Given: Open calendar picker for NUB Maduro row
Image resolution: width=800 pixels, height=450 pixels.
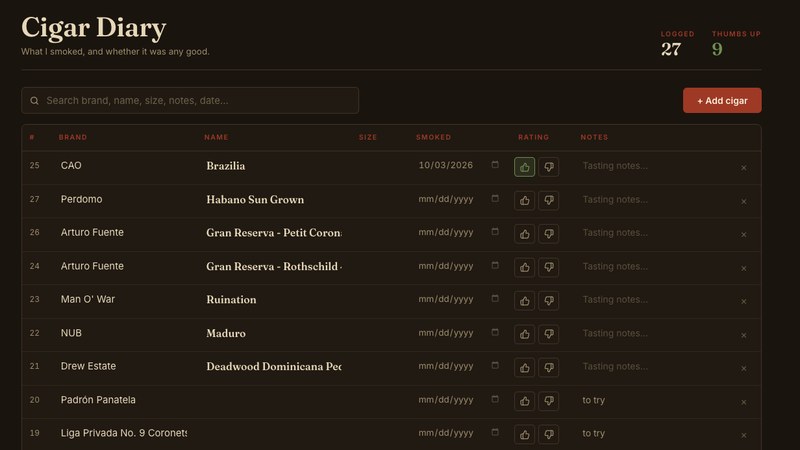Looking at the screenshot, I should (495, 332).
